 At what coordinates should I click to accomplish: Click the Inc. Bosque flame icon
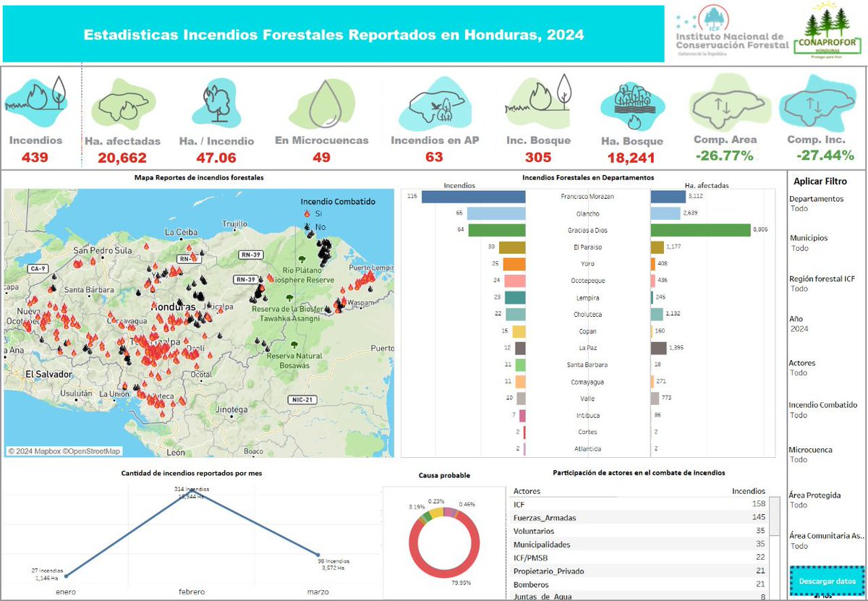click(539, 100)
